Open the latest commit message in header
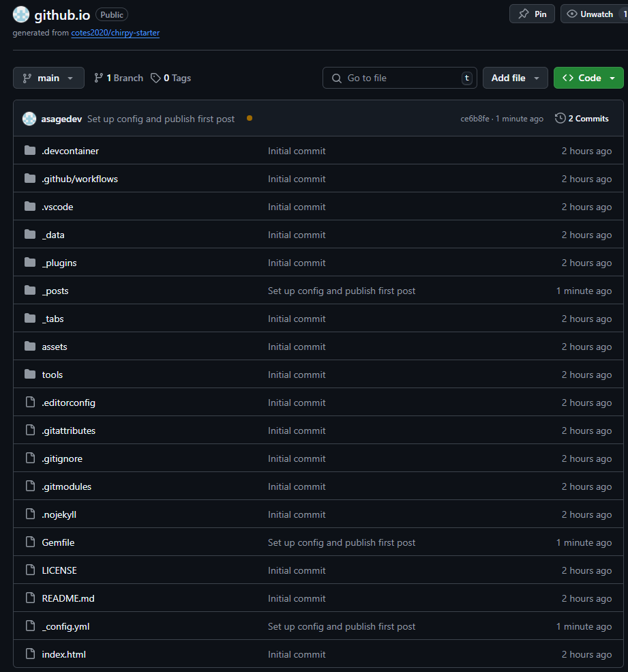The height and width of the screenshot is (672, 628). pos(161,119)
